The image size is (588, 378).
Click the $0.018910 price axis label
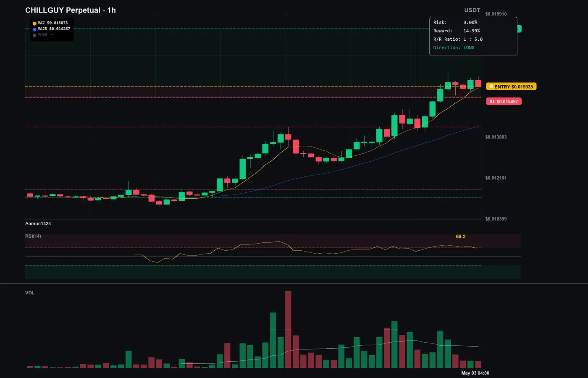point(496,14)
